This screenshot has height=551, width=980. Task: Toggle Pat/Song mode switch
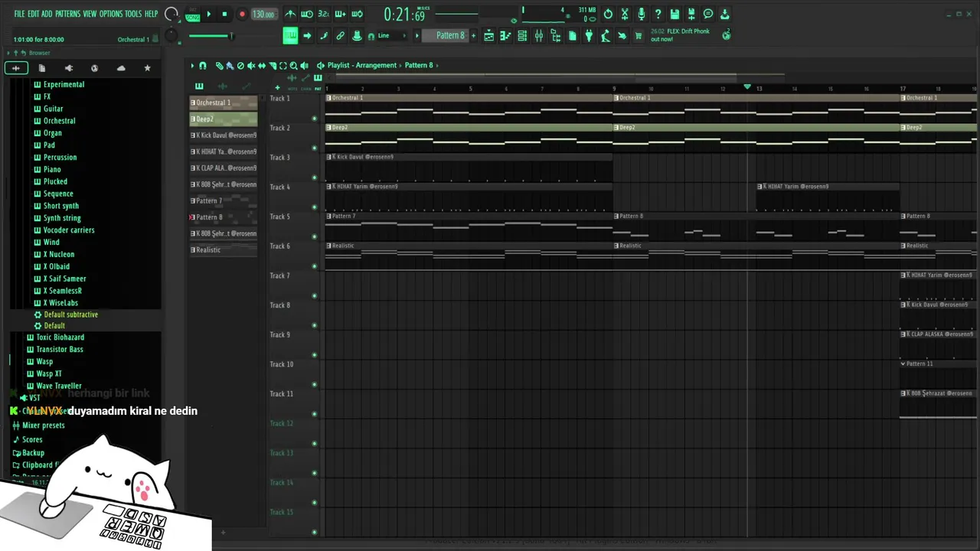pyautogui.click(x=192, y=15)
